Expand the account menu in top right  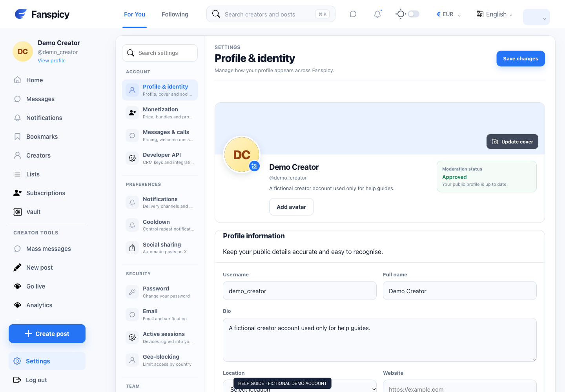(x=536, y=17)
